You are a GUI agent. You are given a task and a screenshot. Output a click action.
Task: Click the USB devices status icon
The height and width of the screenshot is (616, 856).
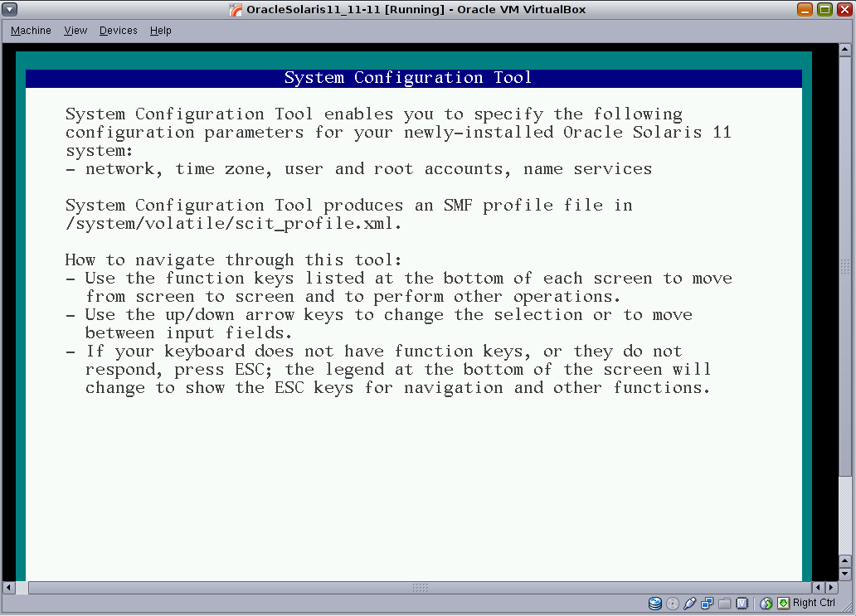point(689,603)
